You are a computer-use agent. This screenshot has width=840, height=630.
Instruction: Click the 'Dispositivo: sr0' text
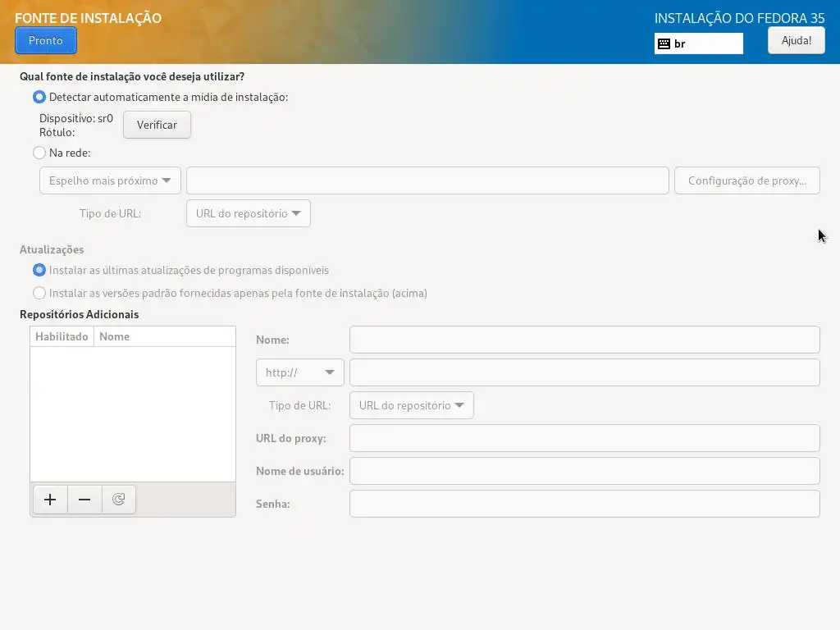[x=76, y=118]
